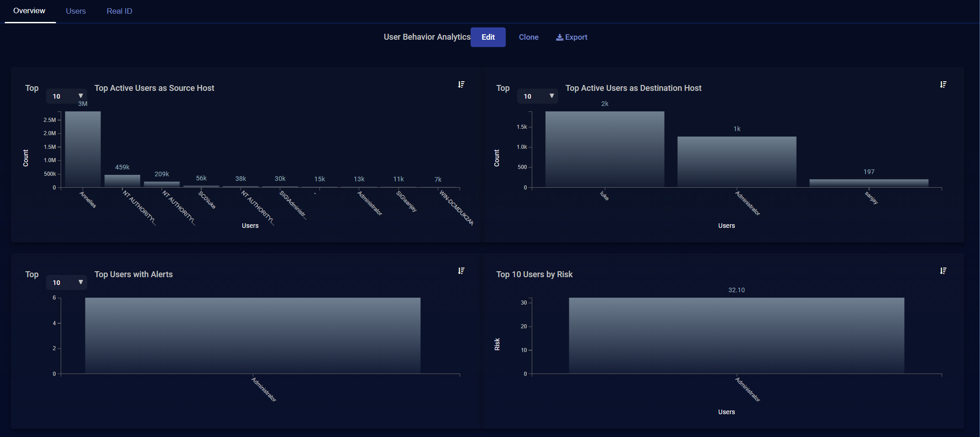Image resolution: width=980 pixels, height=437 pixels.
Task: Click the 32.10 risk bar for Administrator
Action: pyautogui.click(x=736, y=336)
